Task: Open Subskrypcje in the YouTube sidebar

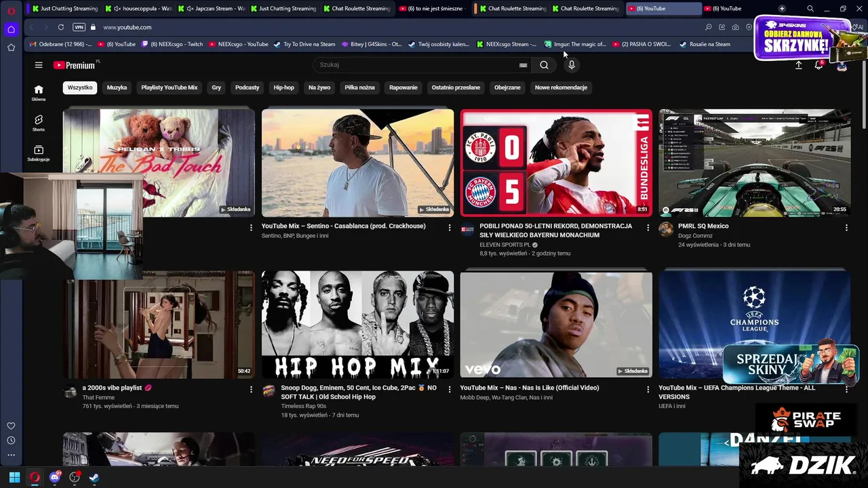Action: pyautogui.click(x=39, y=153)
